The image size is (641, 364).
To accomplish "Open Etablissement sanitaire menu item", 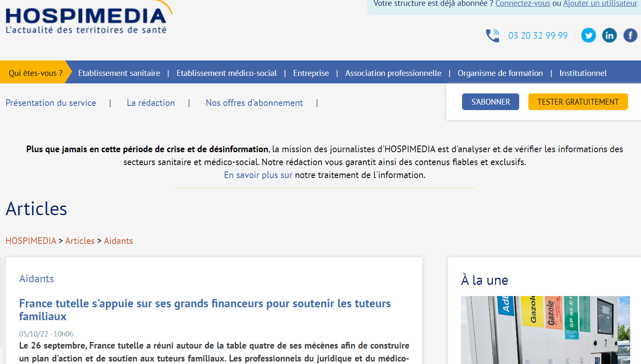I will coord(119,73).
